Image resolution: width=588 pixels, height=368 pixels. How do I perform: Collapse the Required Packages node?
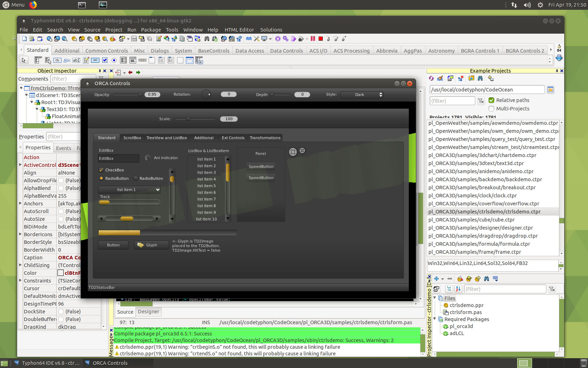(x=435, y=319)
